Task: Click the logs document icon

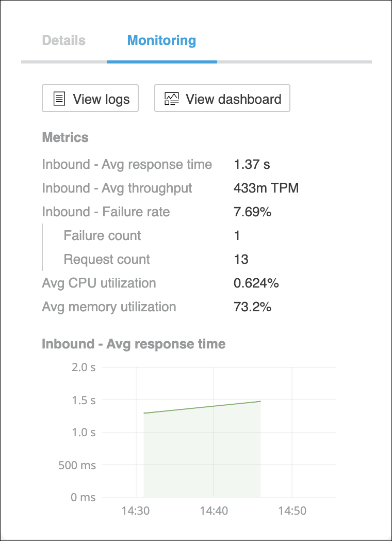Action: 60,99
